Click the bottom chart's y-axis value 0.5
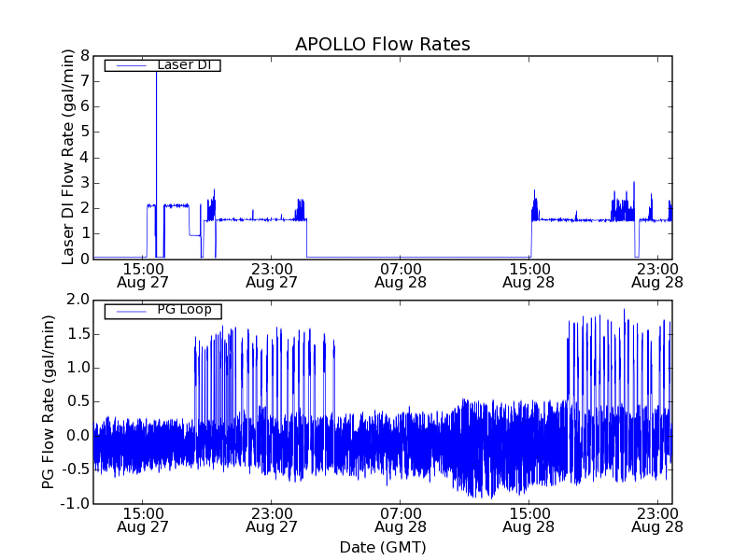This screenshot has width=747, height=560. pyautogui.click(x=78, y=401)
